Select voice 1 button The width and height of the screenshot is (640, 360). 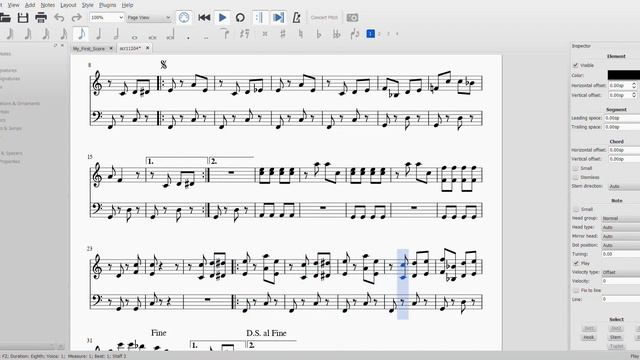point(371,34)
